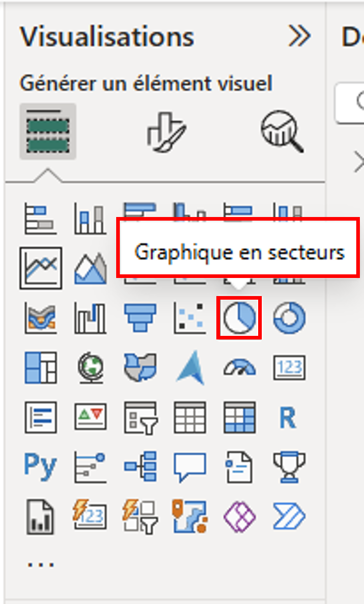Collapse the Visualisations pane with double chevron

(x=299, y=36)
